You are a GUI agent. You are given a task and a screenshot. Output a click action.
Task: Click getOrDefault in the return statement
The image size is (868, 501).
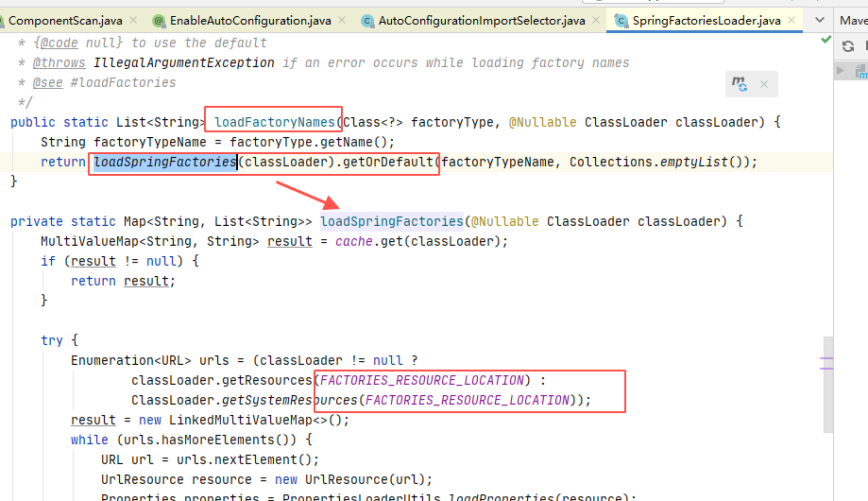(x=387, y=162)
